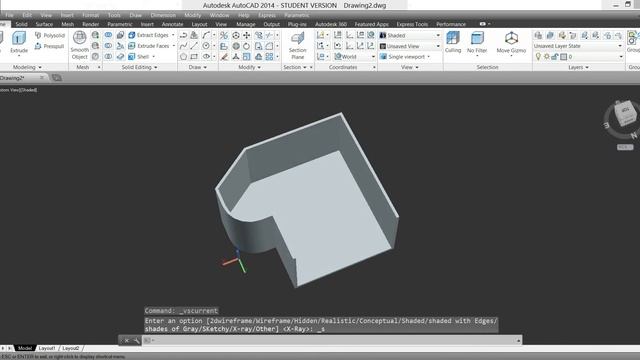Choose the Arc tool in Draw panel

pos(206,35)
